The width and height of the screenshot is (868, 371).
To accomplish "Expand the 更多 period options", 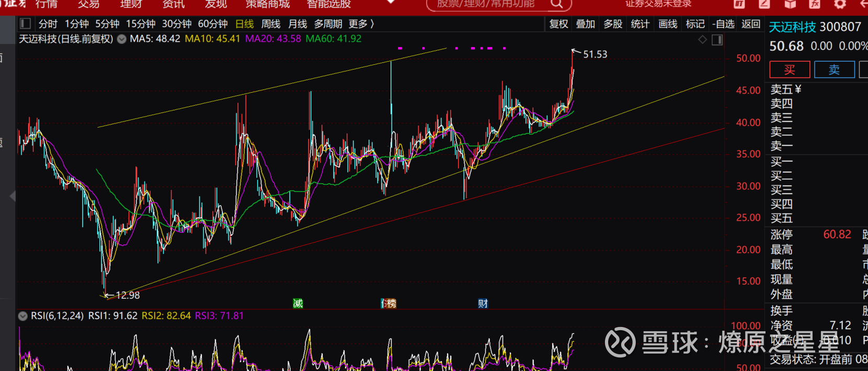I will [361, 24].
